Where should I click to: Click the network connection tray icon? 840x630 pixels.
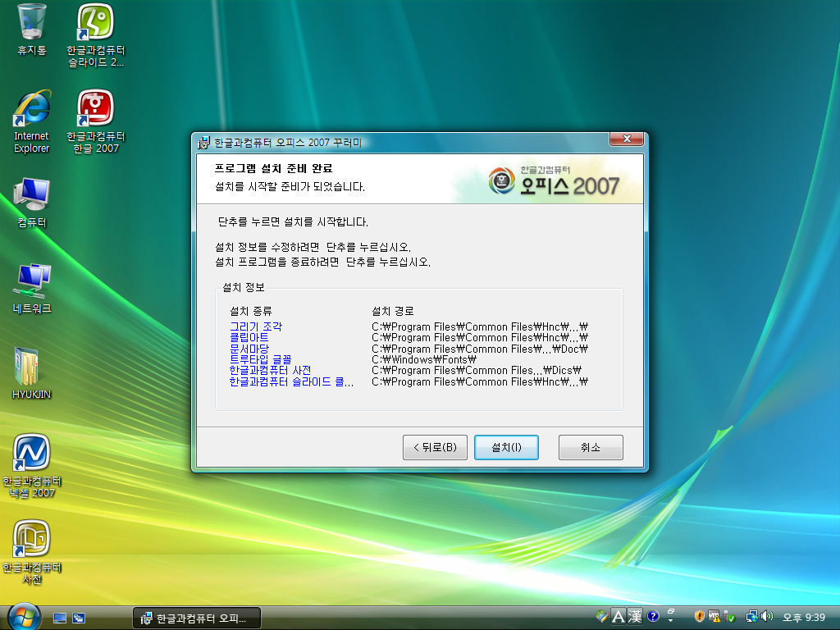pyautogui.click(x=752, y=617)
